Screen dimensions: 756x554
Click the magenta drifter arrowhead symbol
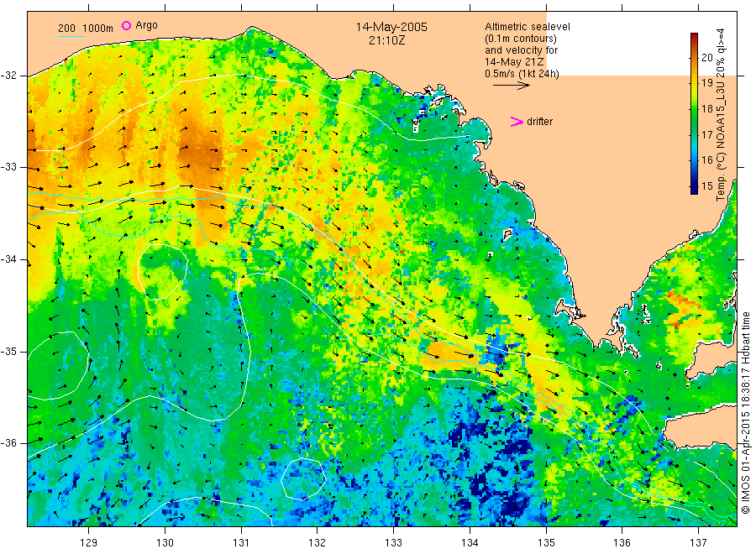(x=517, y=122)
